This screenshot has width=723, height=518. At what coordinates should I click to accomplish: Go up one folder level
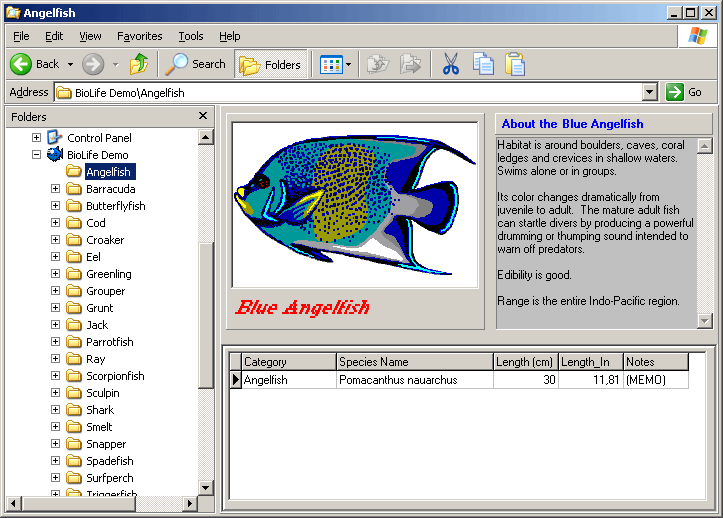(139, 64)
